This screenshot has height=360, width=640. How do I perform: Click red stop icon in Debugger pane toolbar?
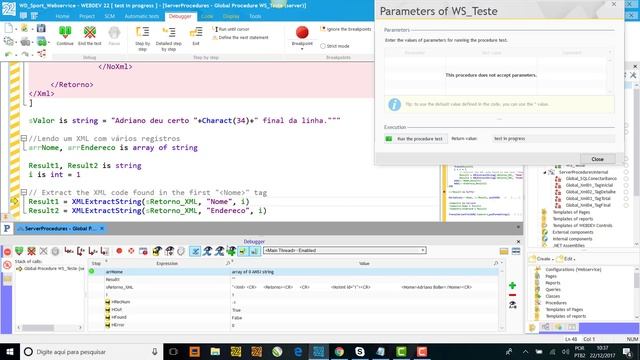[x=7, y=251]
